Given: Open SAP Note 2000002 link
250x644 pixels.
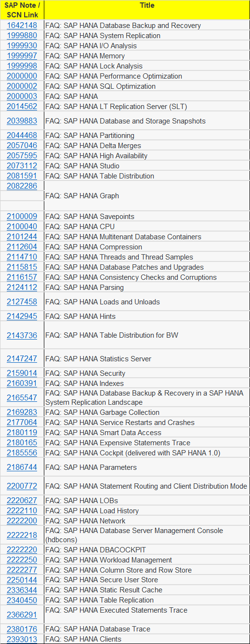Looking at the screenshot, I should (22, 86).
